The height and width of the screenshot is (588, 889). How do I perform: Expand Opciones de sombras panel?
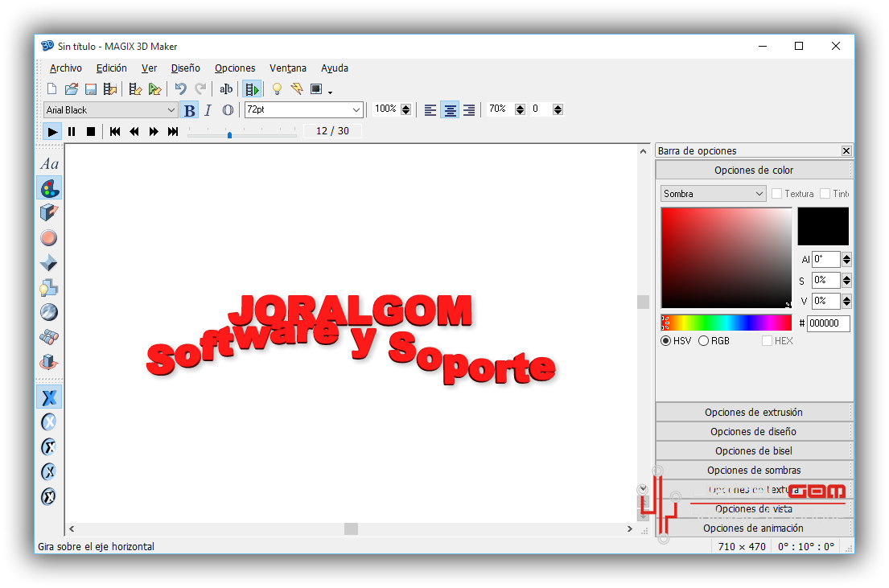[x=754, y=470]
